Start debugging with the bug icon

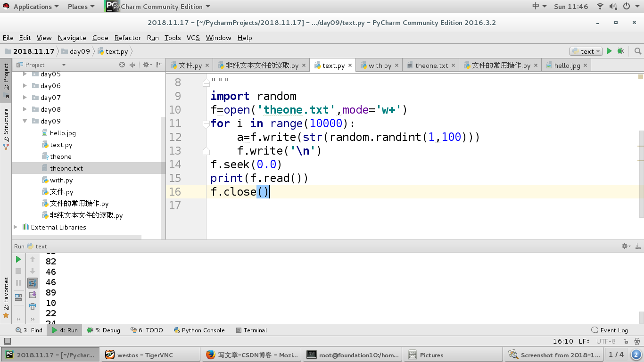(621, 51)
